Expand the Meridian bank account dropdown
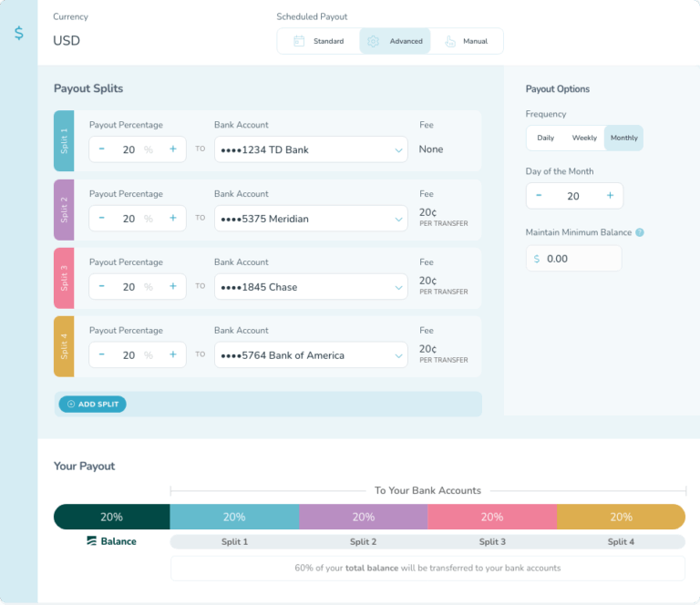700x605 pixels. click(x=311, y=219)
